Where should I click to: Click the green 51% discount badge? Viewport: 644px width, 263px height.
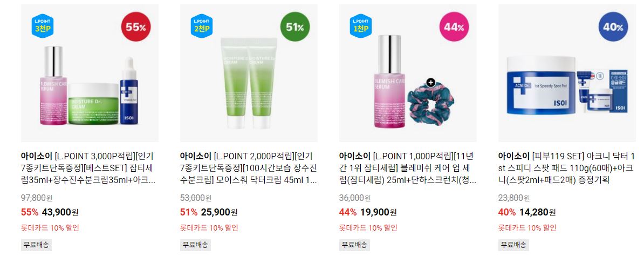295,26
